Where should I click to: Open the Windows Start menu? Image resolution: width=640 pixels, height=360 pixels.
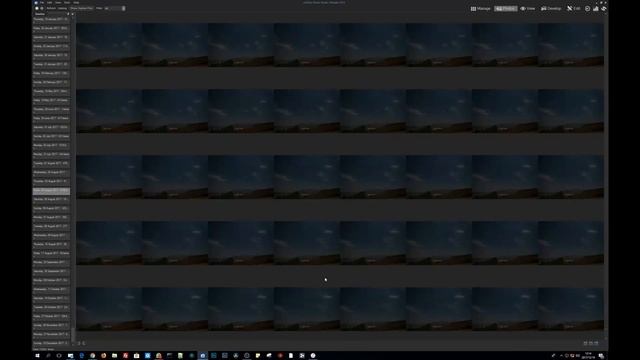coord(37,356)
